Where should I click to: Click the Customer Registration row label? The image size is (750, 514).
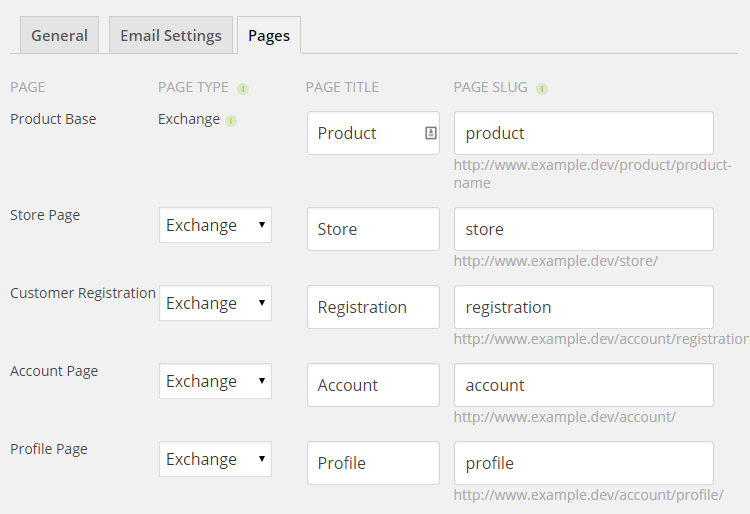coord(83,293)
